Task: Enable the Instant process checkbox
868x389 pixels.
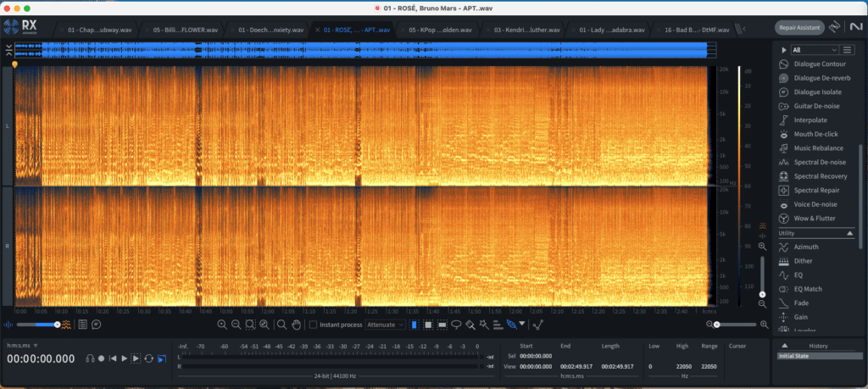Action: pyautogui.click(x=314, y=325)
